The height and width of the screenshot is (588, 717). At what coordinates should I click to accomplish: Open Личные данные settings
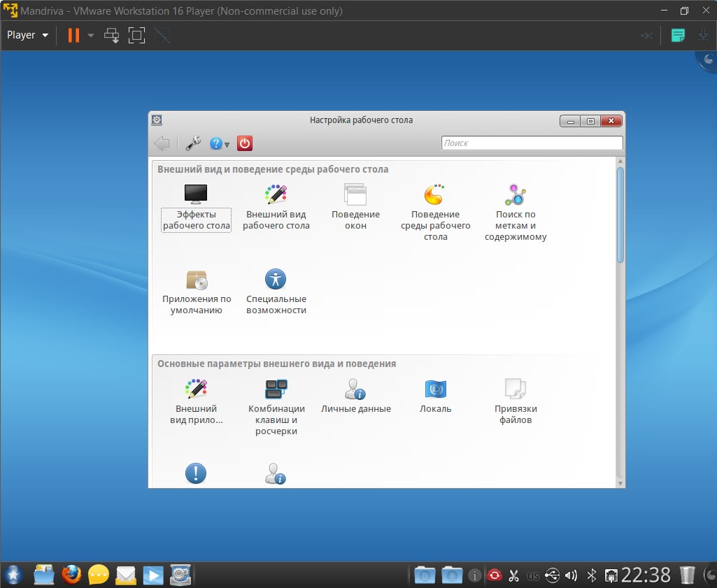(355, 396)
